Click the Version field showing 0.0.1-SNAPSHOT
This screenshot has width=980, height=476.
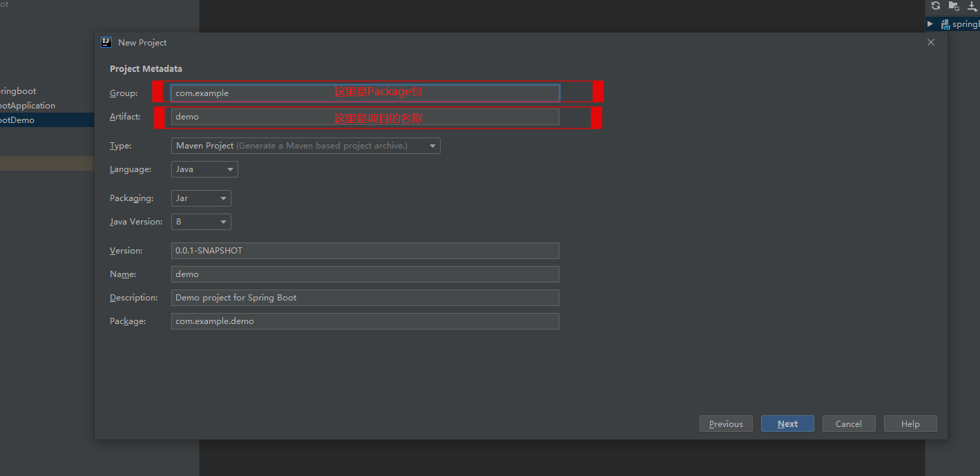tap(365, 251)
